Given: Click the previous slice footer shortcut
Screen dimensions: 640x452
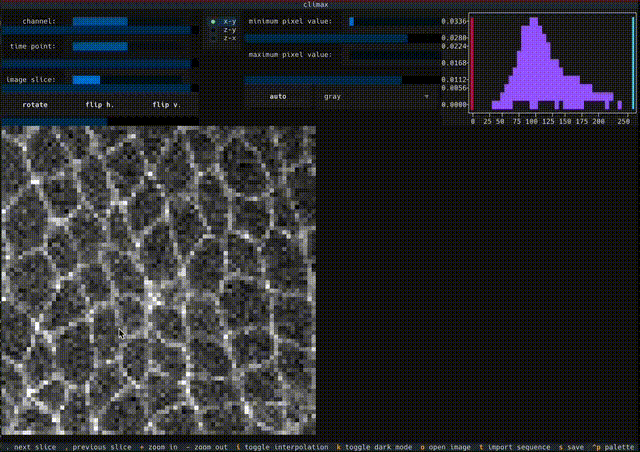Looking at the screenshot, I should click(x=98, y=447).
